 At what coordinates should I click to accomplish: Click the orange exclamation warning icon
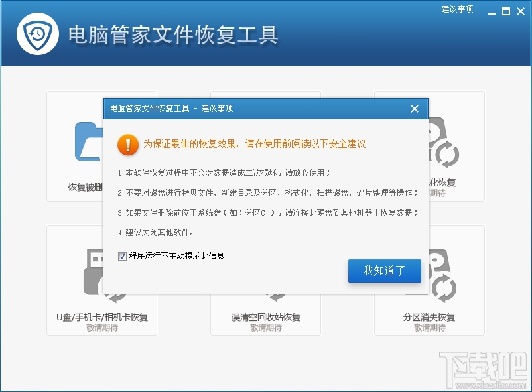[x=128, y=145]
